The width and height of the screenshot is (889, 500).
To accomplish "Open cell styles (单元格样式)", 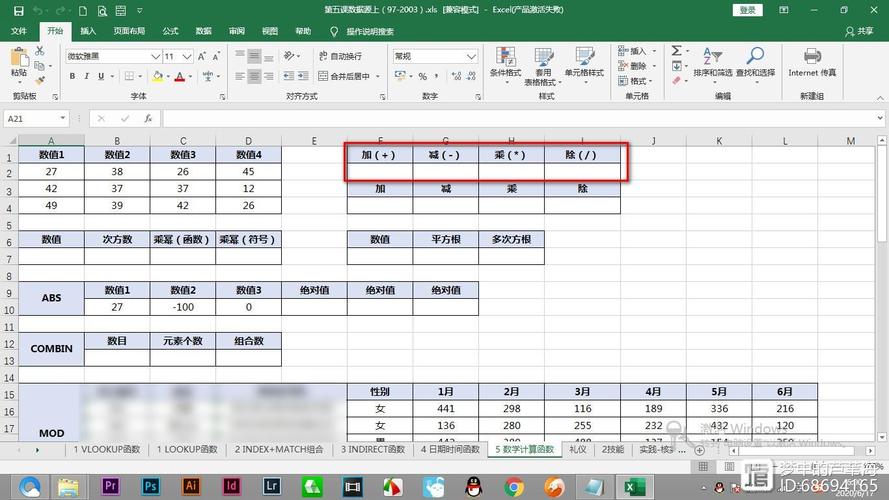I will pyautogui.click(x=584, y=65).
